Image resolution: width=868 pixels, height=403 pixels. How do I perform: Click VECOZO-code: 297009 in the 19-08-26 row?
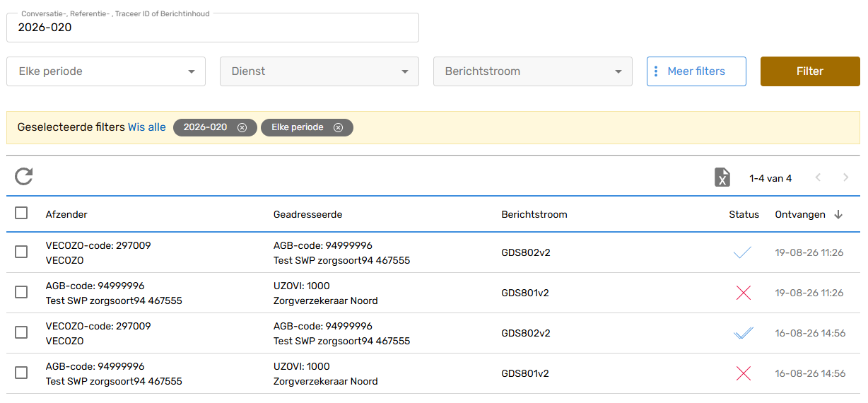click(98, 245)
